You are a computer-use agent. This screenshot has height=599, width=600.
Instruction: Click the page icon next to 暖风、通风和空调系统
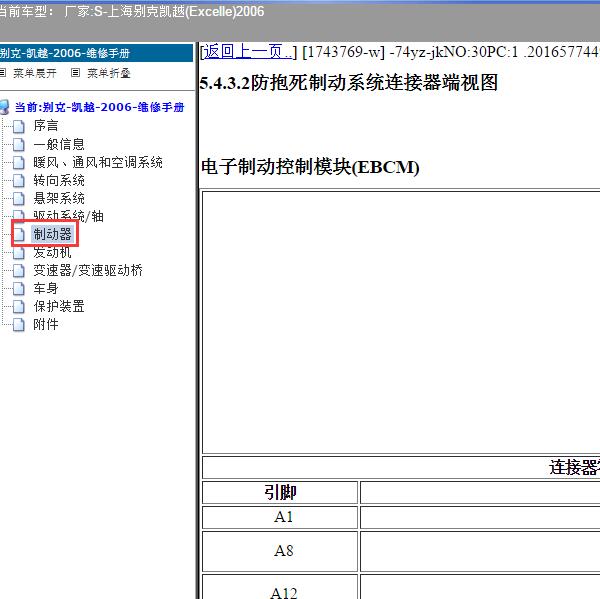[x=18, y=162]
